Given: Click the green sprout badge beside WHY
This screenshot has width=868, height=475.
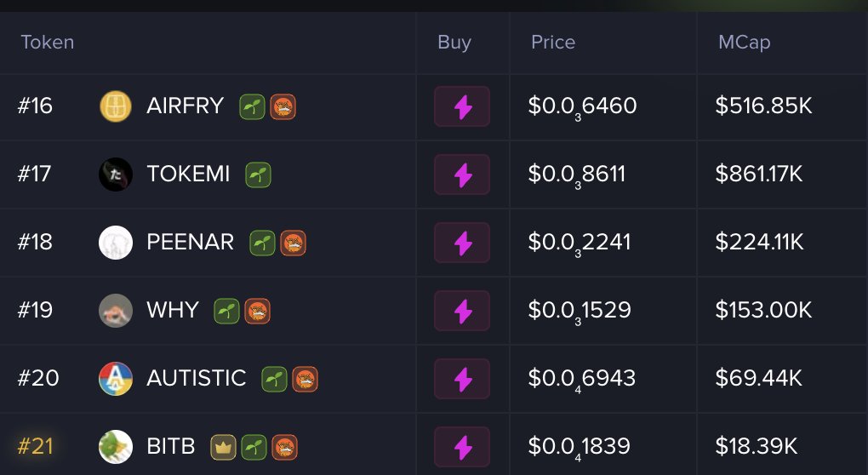Looking at the screenshot, I should pyautogui.click(x=226, y=311).
